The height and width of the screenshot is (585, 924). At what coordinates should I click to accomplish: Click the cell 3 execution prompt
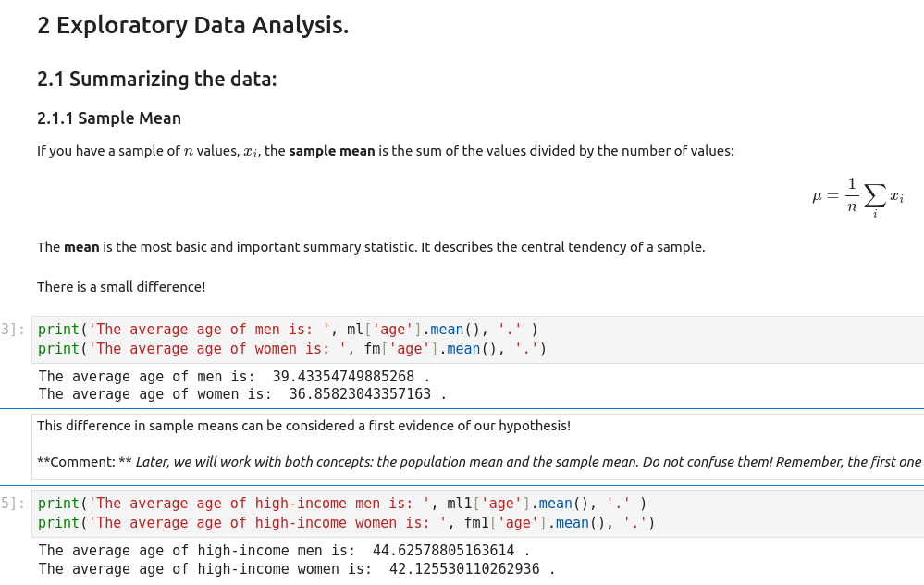click(x=13, y=330)
